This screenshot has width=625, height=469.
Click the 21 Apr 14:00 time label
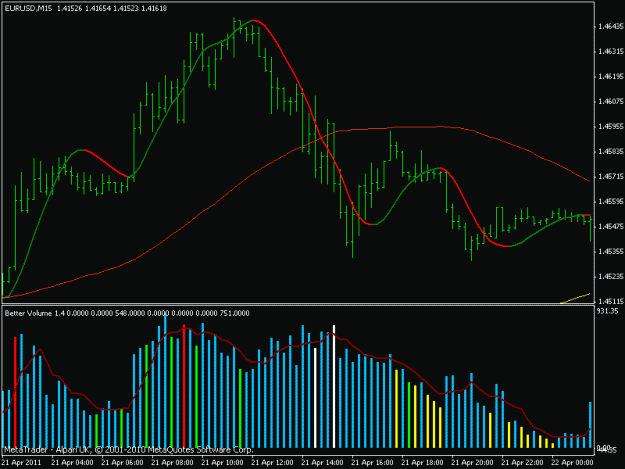322,463
